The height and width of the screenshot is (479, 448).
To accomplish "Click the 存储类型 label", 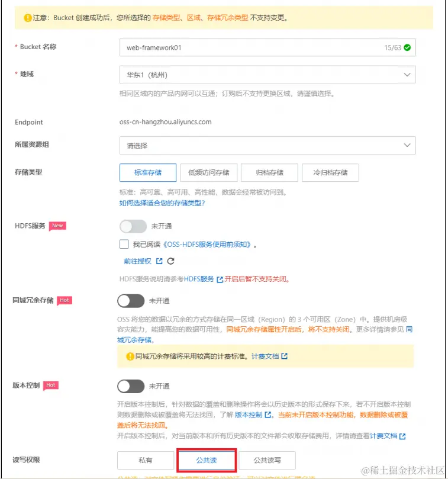I will click(28, 172).
